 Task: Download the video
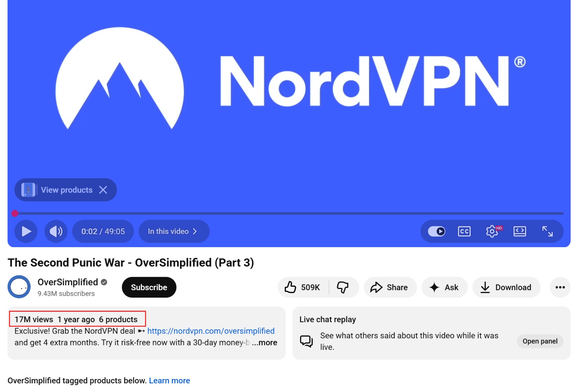click(x=506, y=287)
